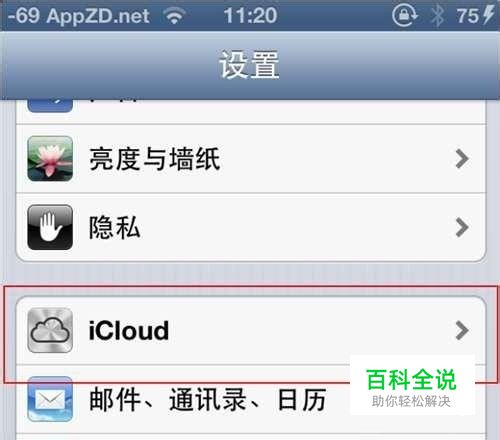The image size is (500, 440).
Task: Expand the 隐私 row chevron
Action: tap(462, 227)
